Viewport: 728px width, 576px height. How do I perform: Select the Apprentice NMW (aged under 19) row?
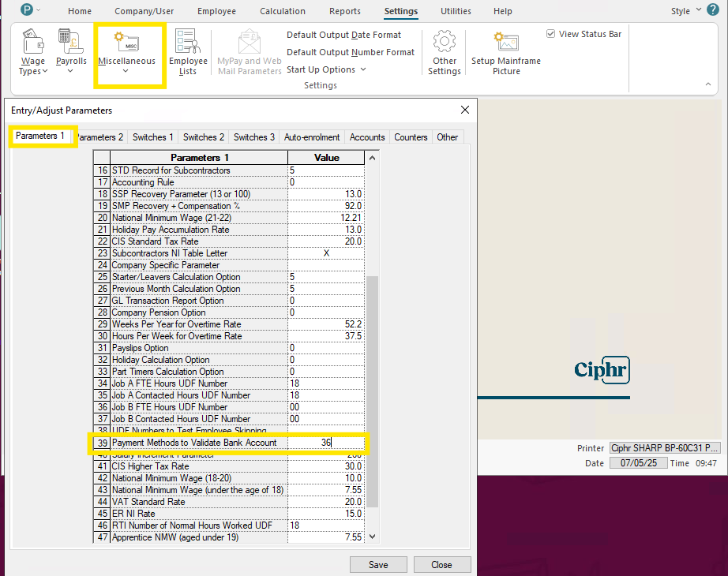[228, 537]
